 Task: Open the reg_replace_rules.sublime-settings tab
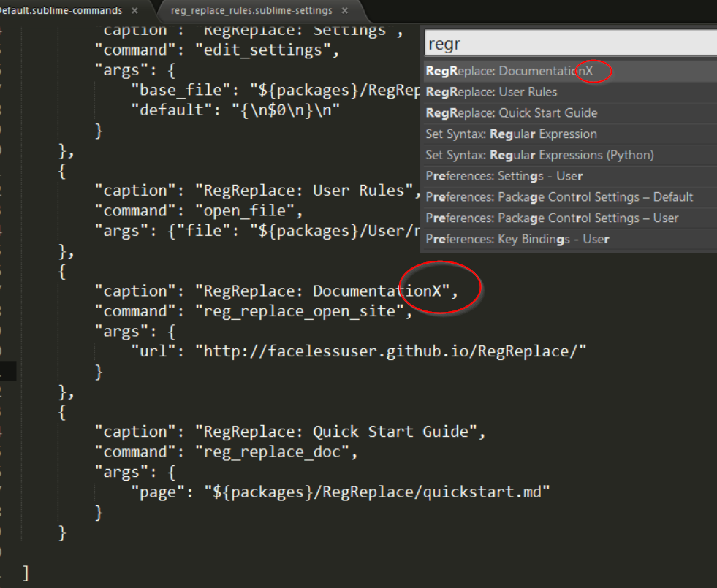(x=251, y=10)
